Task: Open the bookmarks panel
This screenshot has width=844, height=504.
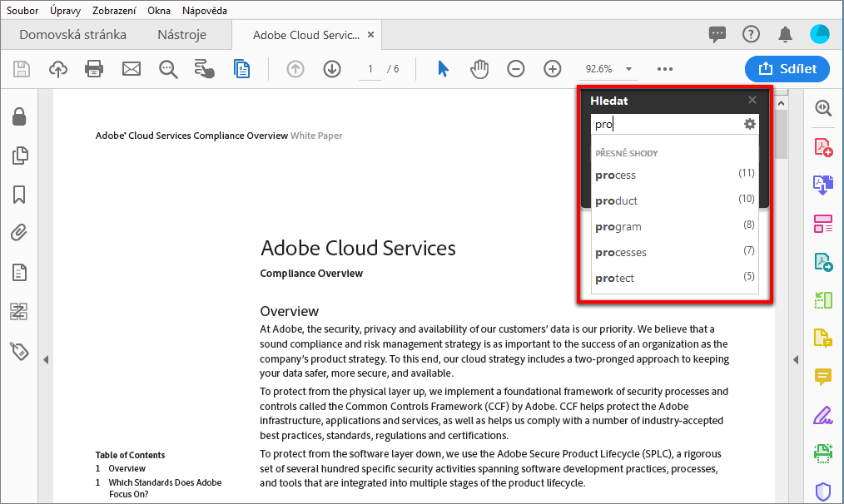Action: (19, 194)
